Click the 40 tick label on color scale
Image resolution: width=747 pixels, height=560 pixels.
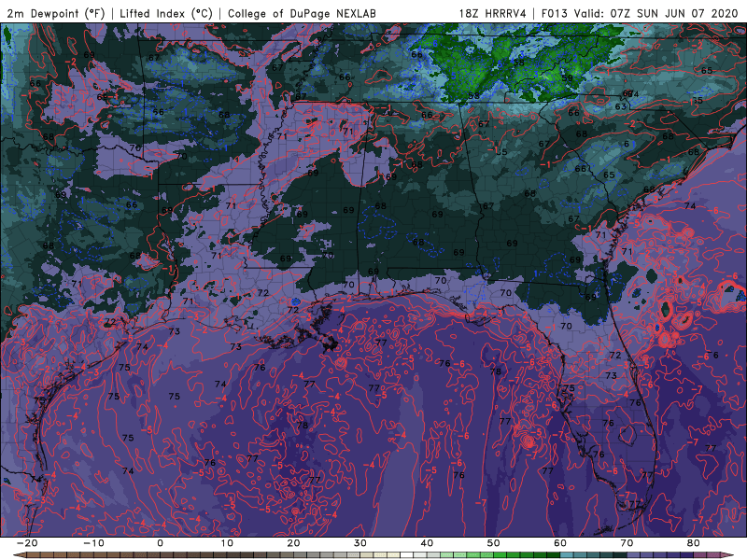427,543
